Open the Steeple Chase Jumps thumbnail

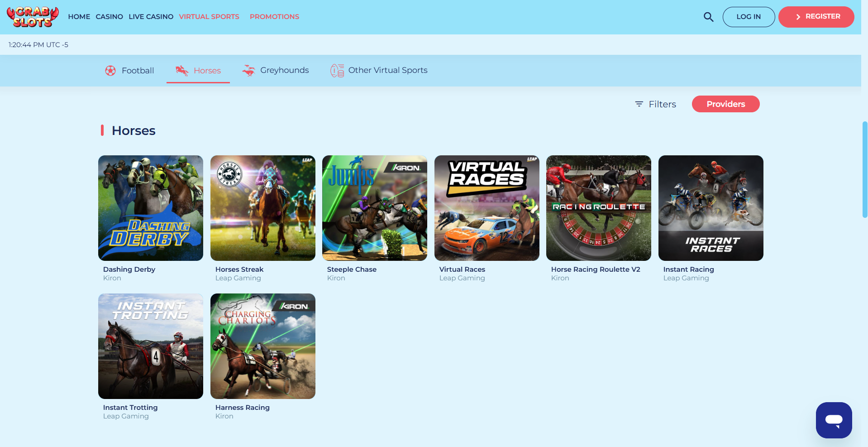point(374,208)
